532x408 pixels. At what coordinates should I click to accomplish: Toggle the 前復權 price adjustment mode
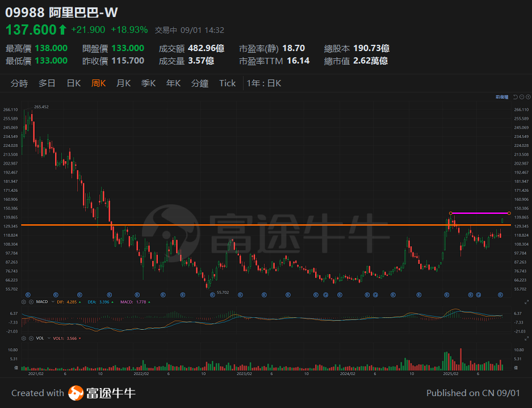point(502,97)
